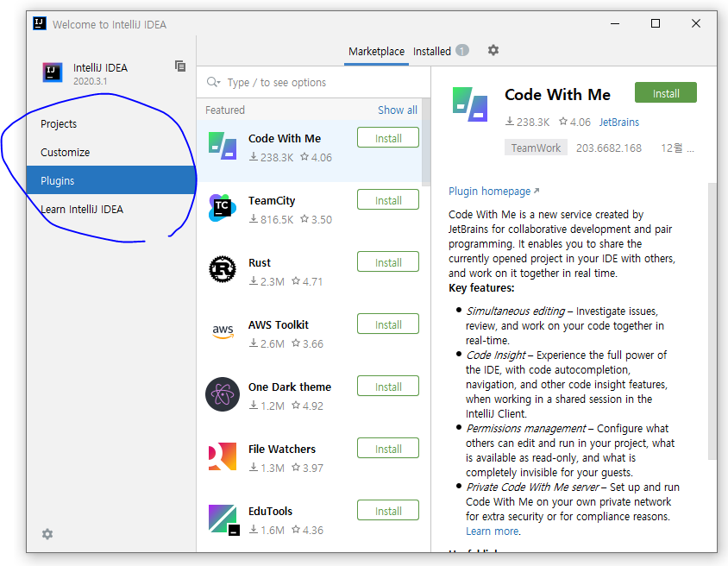Install the File Watchers plugin

[x=388, y=449]
